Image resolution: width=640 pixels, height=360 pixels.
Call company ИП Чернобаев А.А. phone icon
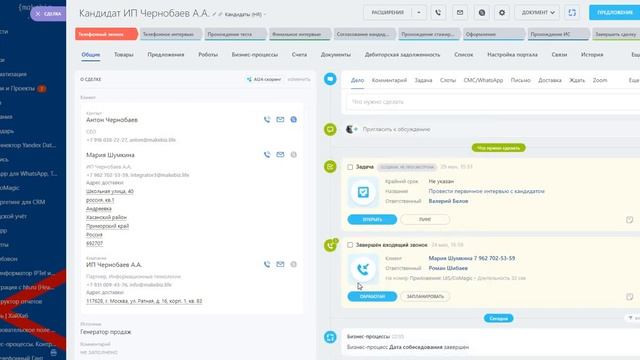tap(267, 264)
